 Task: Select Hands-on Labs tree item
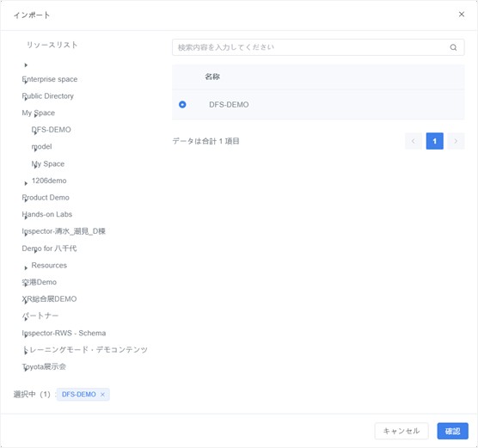click(x=47, y=214)
